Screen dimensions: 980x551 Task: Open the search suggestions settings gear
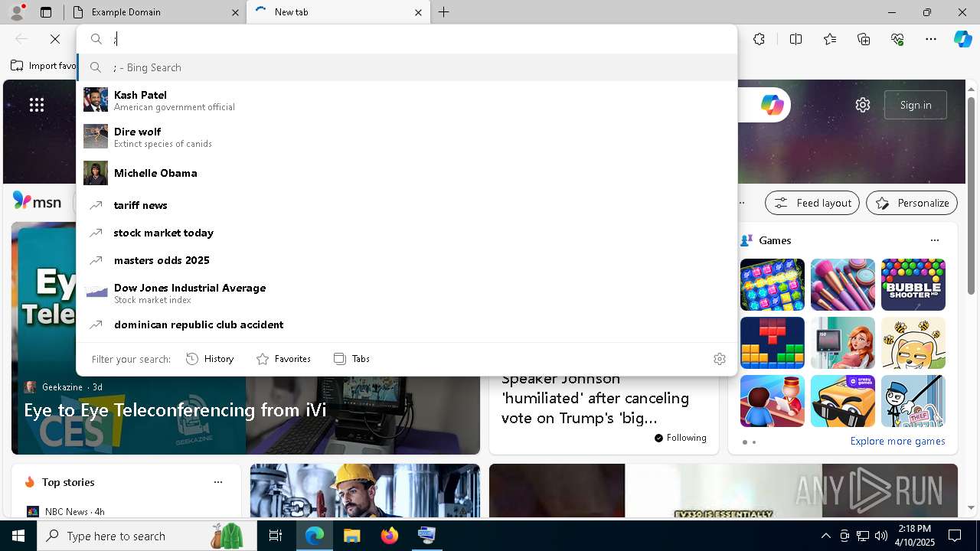point(719,359)
